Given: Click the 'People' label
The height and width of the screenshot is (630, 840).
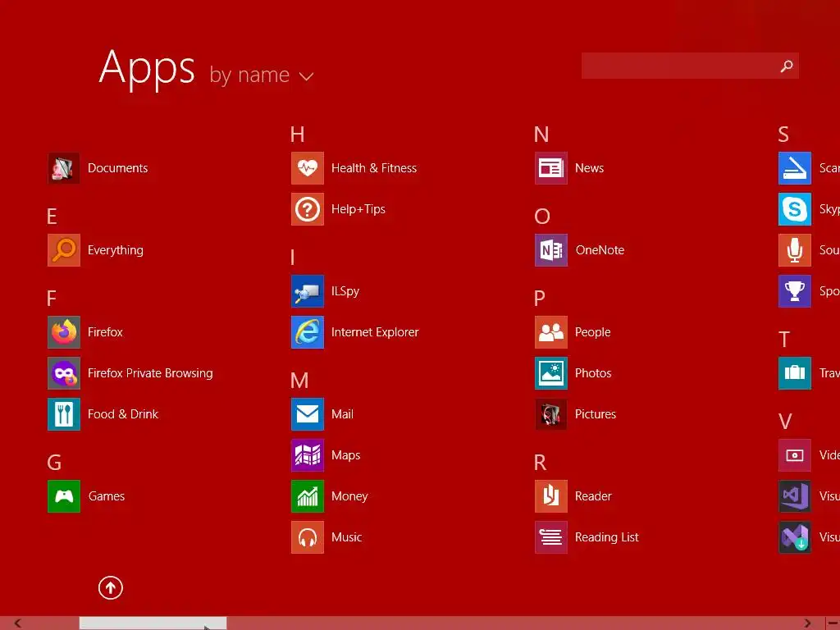Looking at the screenshot, I should pos(593,333).
